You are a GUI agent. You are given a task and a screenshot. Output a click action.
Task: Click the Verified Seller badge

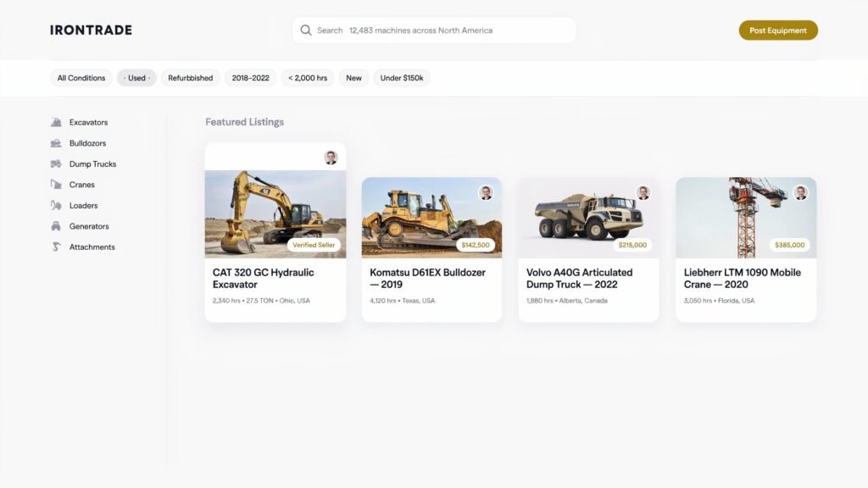[x=314, y=245]
